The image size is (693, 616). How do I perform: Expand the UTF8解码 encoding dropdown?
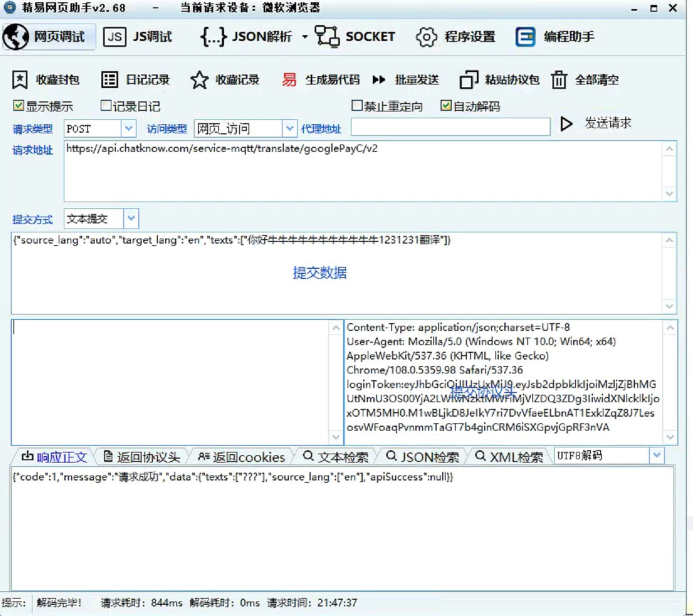[x=657, y=456]
